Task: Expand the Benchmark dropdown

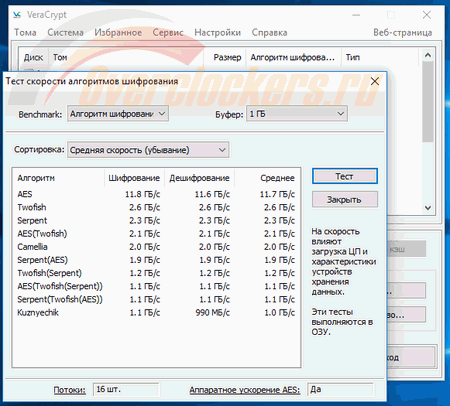Action: pyautogui.click(x=118, y=114)
